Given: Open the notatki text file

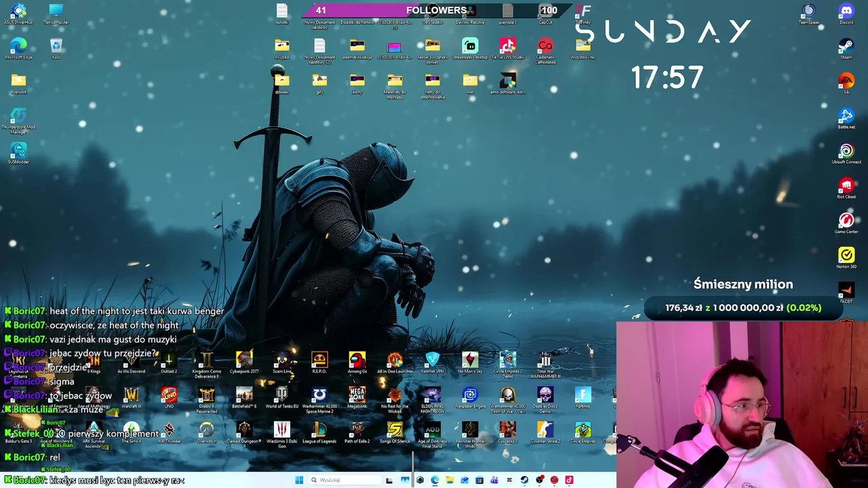Looking at the screenshot, I should click(282, 14).
